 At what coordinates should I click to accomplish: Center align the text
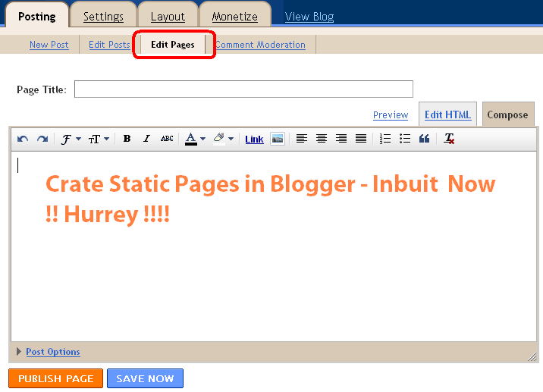pyautogui.click(x=322, y=139)
